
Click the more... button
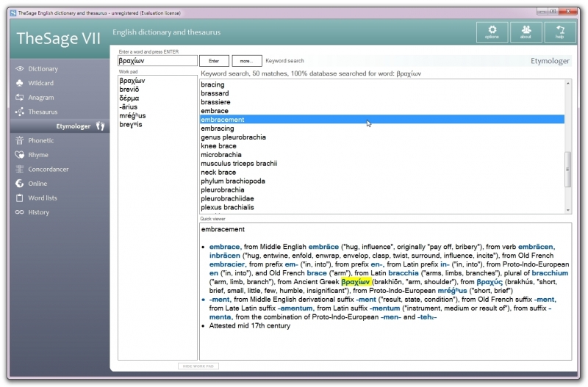pyautogui.click(x=246, y=61)
